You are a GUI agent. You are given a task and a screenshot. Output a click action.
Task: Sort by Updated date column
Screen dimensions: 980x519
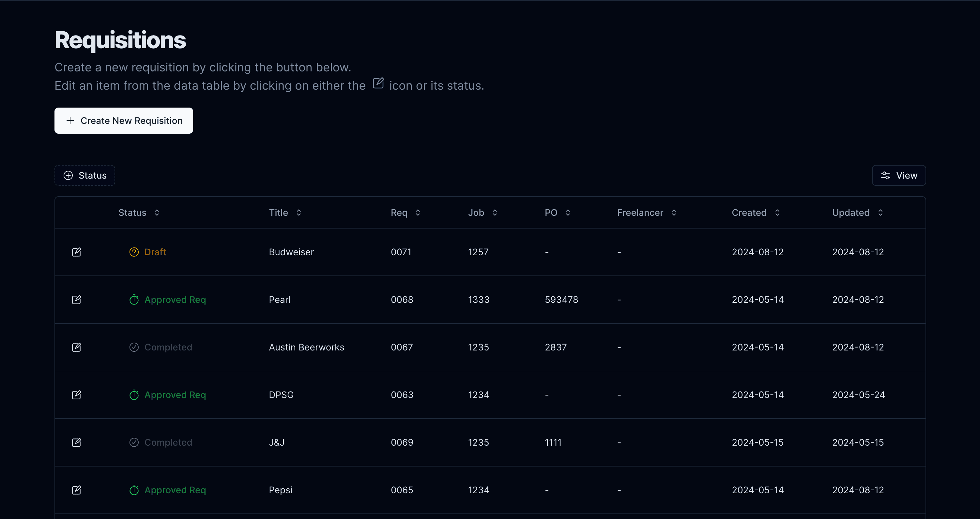click(857, 213)
